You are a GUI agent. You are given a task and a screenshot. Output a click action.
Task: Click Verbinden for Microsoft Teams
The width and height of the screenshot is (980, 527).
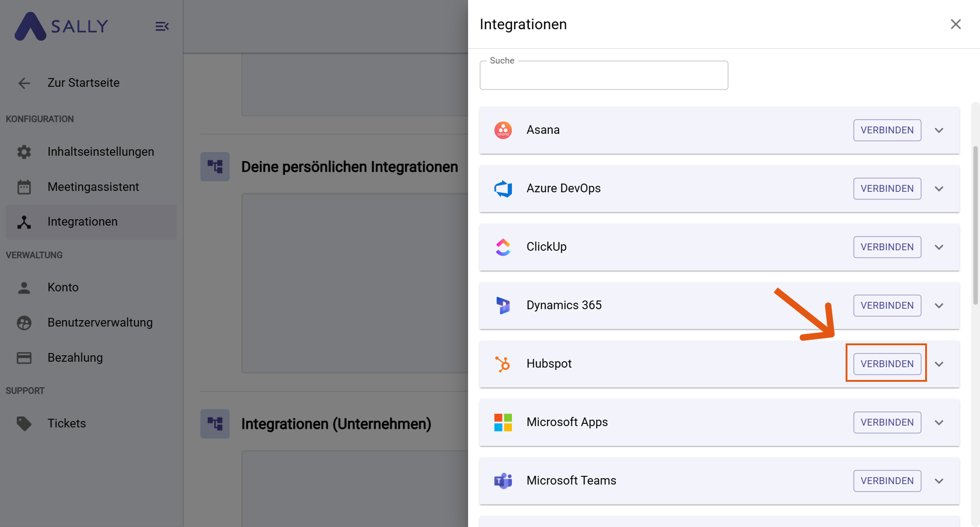(887, 481)
